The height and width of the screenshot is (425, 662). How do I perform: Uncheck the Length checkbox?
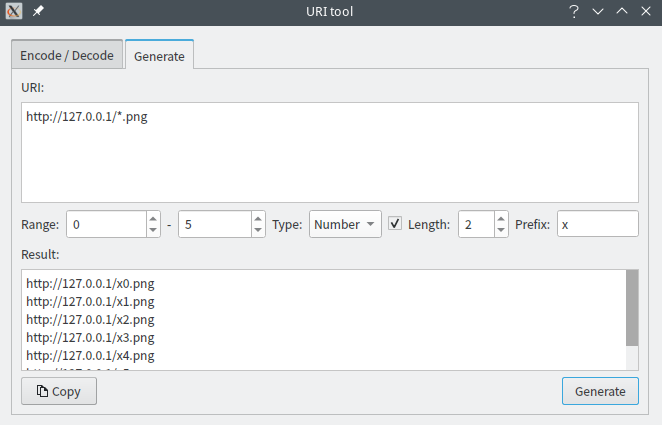[x=395, y=223]
